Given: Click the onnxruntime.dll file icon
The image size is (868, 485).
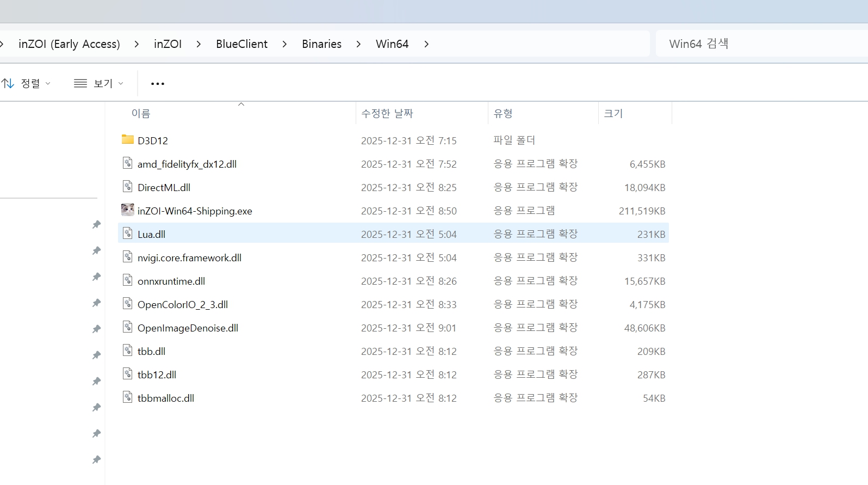Looking at the screenshot, I should (x=128, y=280).
